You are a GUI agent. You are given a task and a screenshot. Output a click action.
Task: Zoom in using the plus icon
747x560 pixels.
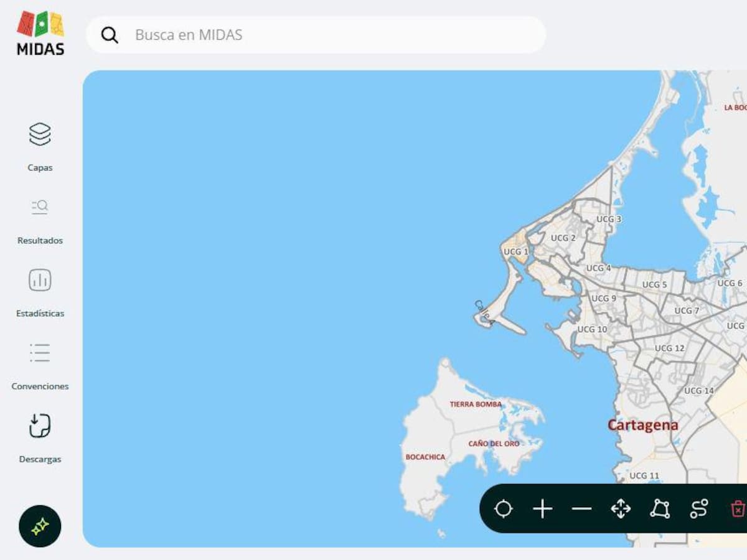(543, 509)
